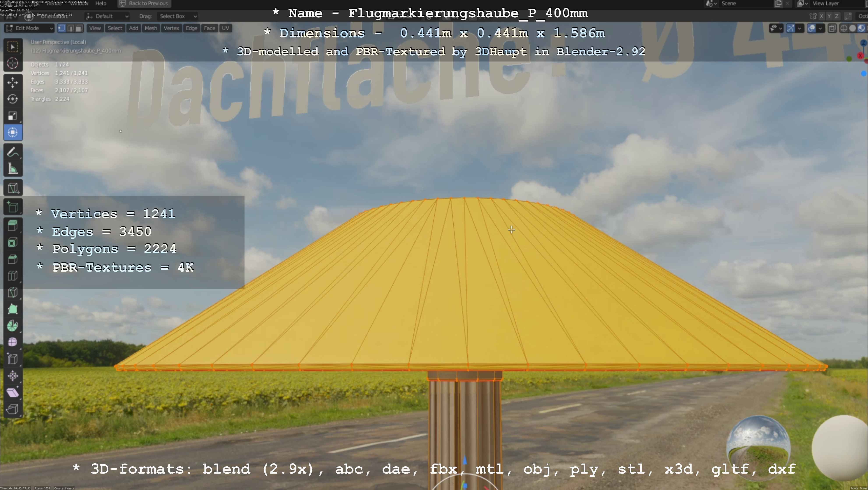
Task: Toggle X-Ray display
Action: coord(832,28)
